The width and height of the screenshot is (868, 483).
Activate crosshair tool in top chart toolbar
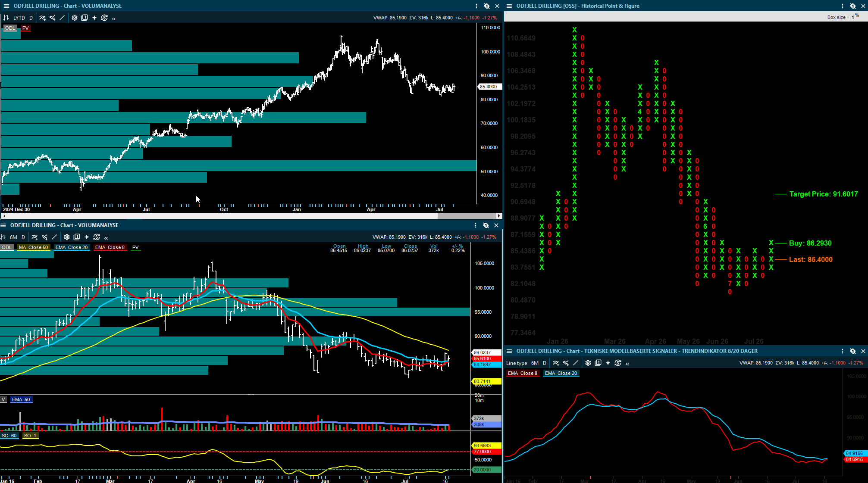pos(94,18)
